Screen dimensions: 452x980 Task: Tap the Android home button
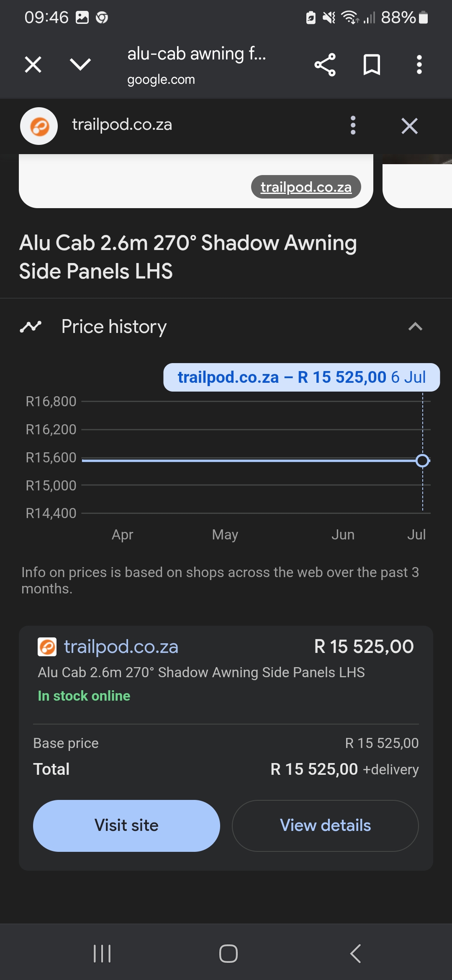[x=228, y=954]
